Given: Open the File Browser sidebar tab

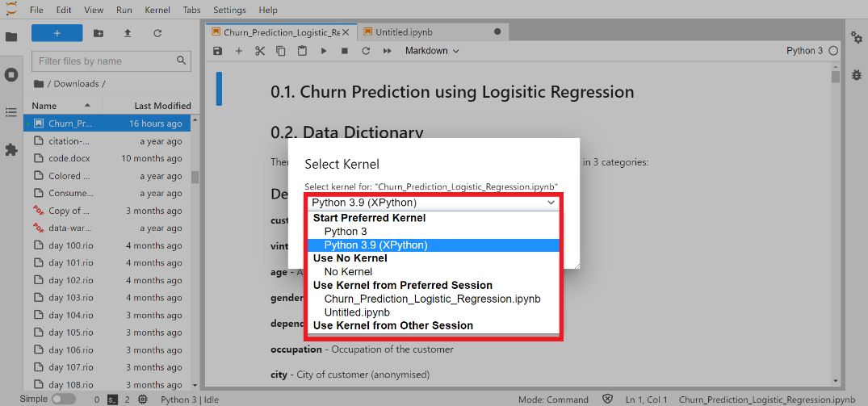Looking at the screenshot, I should tap(11, 37).
